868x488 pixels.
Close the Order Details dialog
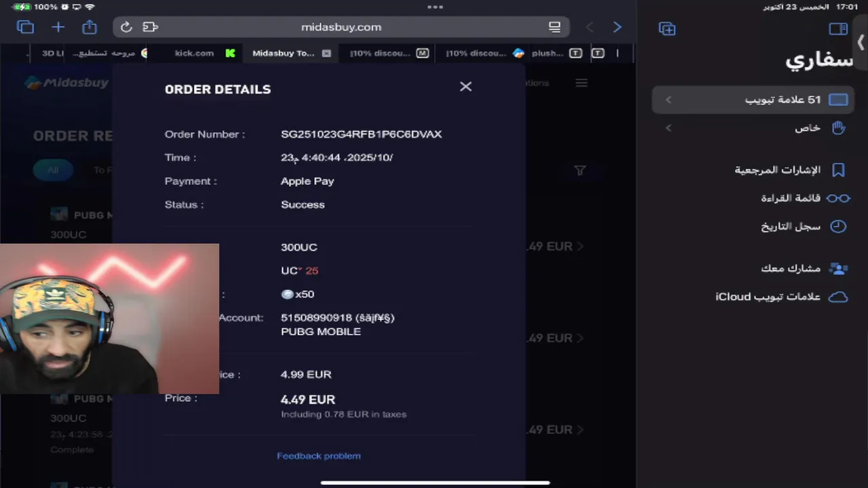pos(465,87)
